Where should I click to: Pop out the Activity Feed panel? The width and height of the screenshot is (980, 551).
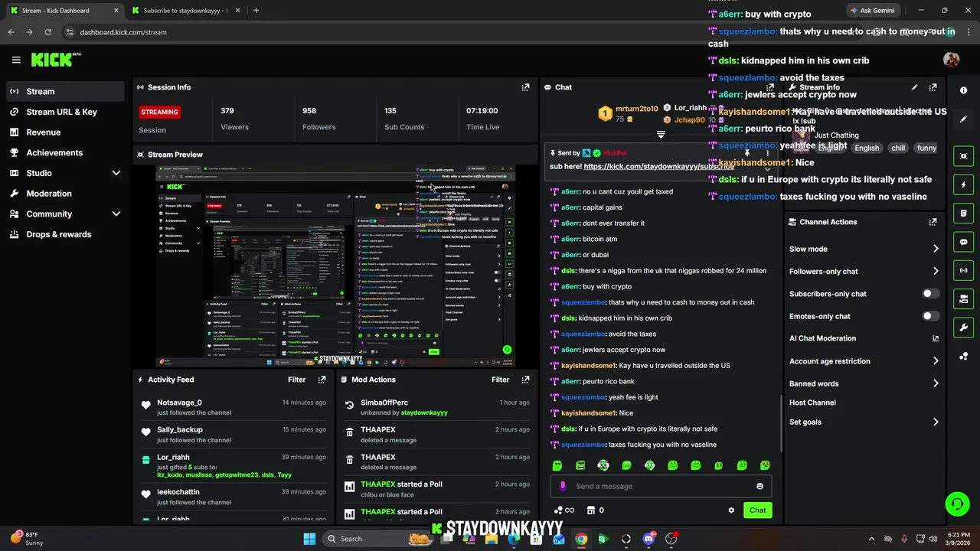click(322, 380)
